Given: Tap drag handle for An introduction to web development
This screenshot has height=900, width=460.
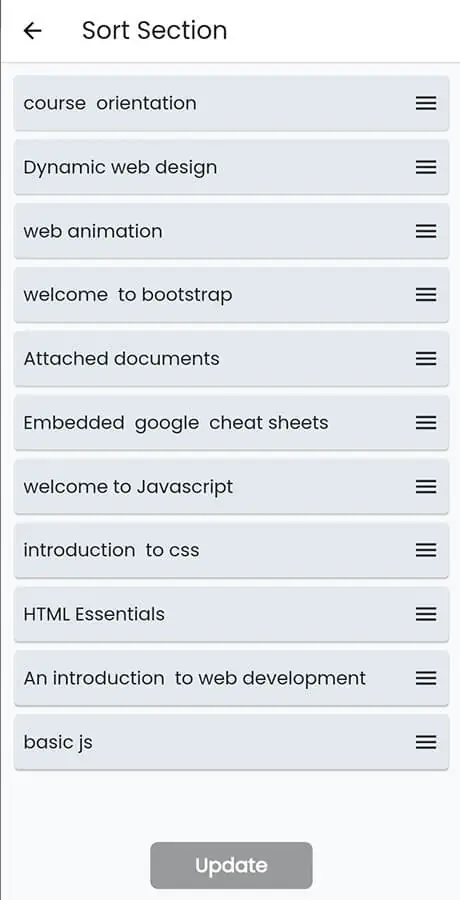Looking at the screenshot, I should pos(426,678).
